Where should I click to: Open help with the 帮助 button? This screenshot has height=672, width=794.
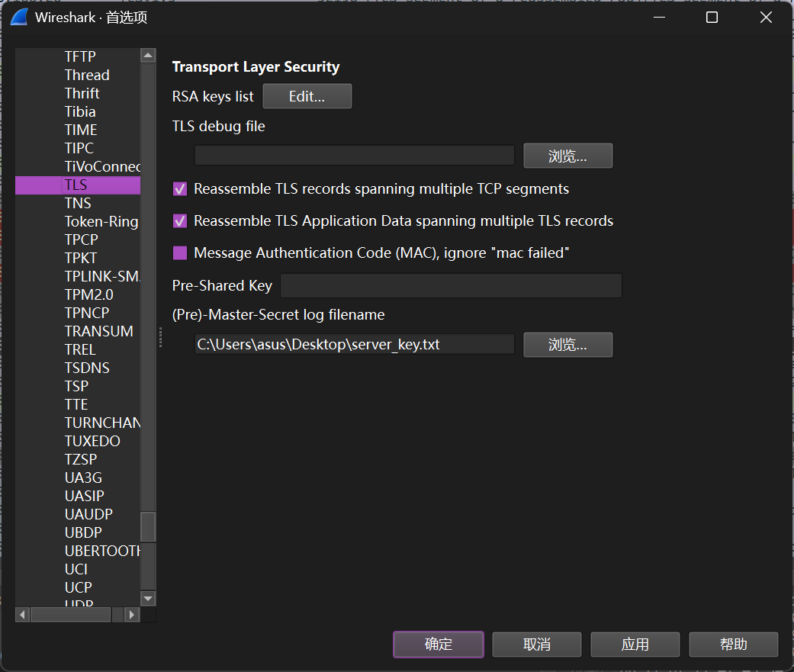click(733, 644)
